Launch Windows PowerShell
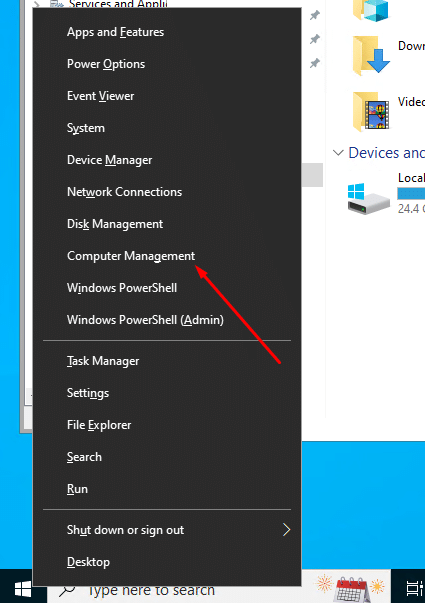The height and width of the screenshot is (603, 425). (167, 288)
